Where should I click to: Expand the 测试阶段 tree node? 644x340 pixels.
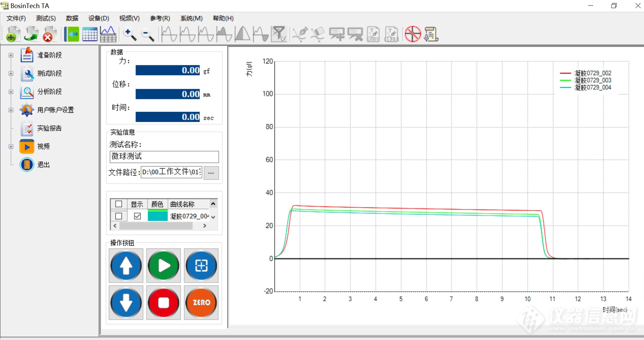pyautogui.click(x=11, y=73)
